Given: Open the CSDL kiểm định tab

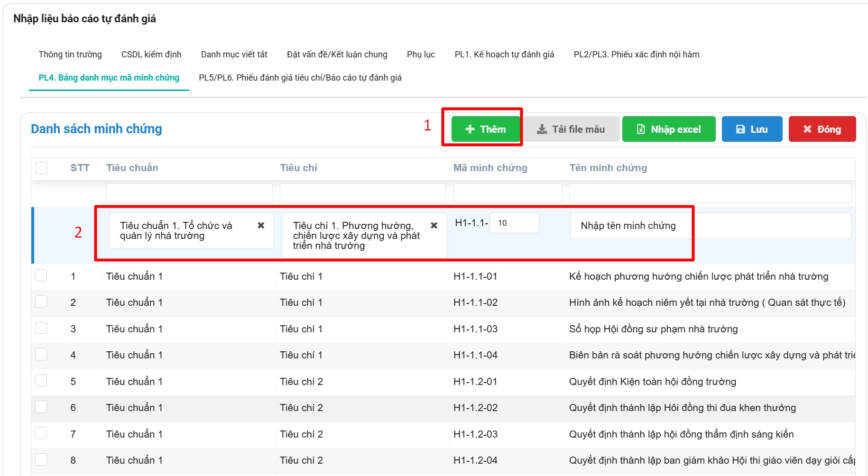Looking at the screenshot, I should click(x=151, y=55).
